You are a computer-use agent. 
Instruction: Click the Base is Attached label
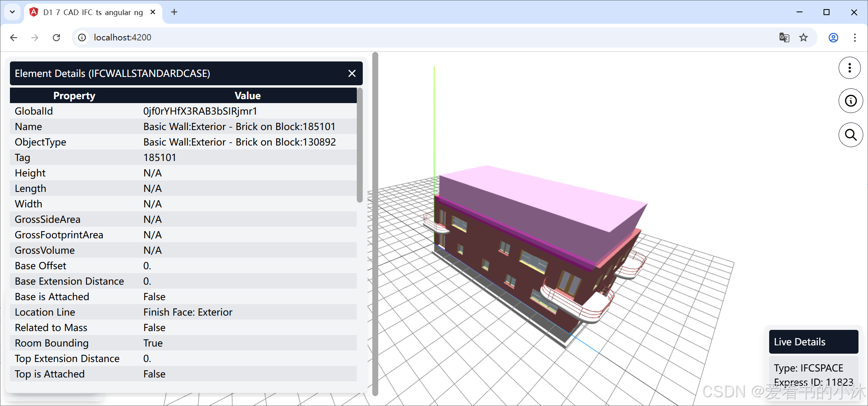pos(52,297)
